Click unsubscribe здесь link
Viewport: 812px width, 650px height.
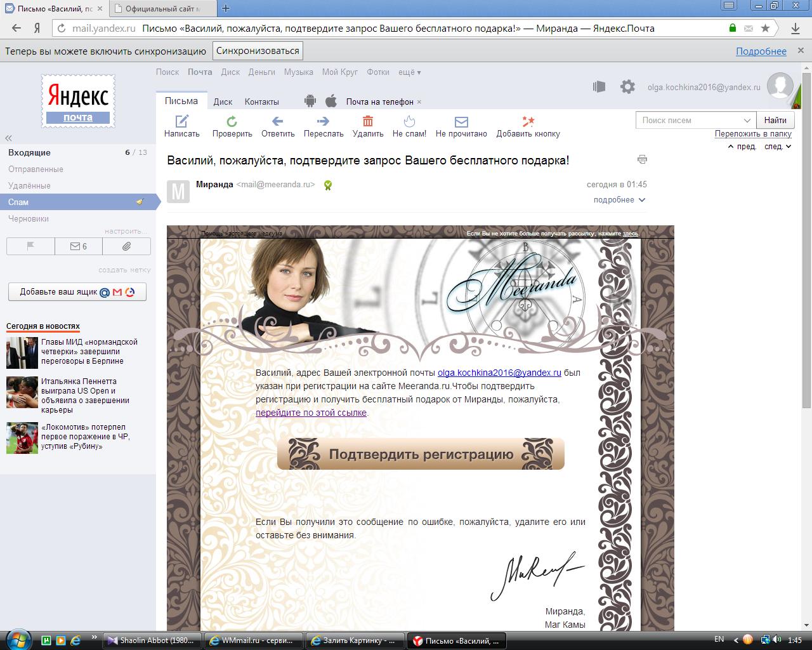(630, 234)
